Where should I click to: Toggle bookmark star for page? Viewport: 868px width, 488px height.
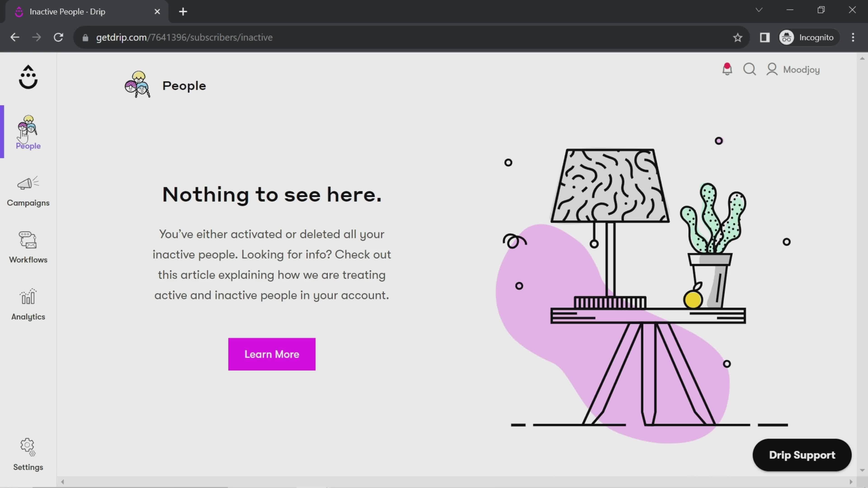pos(738,37)
